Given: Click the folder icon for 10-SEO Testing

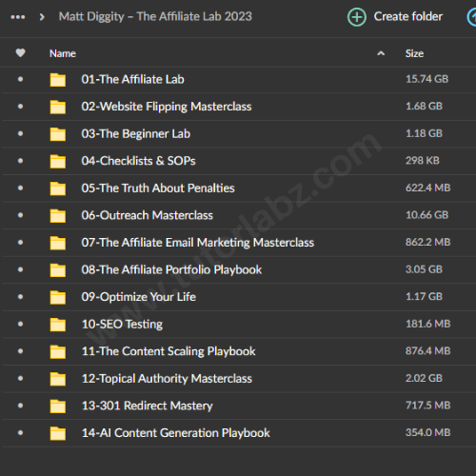Looking at the screenshot, I should tap(58, 325).
